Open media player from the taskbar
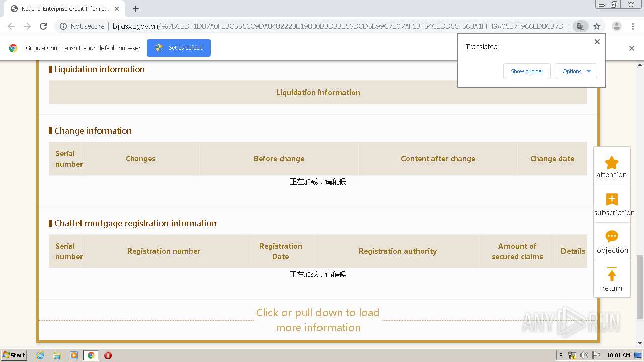 pyautogui.click(x=74, y=355)
